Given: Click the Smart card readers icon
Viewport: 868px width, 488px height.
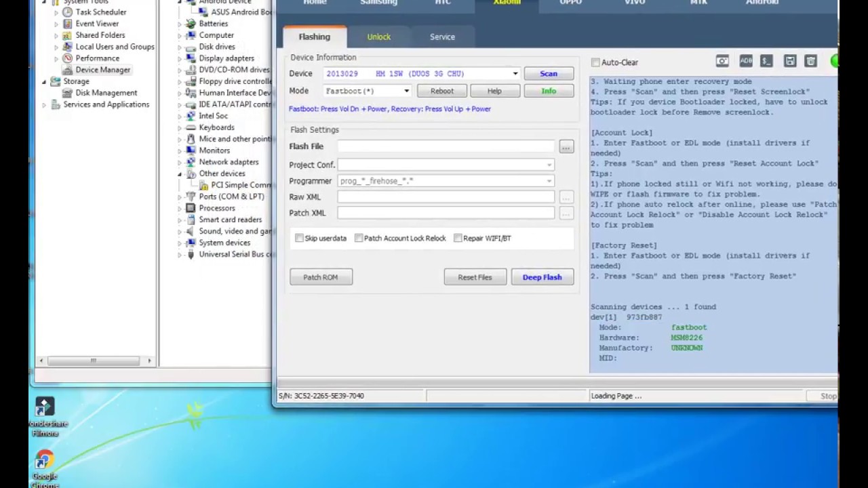Looking at the screenshot, I should pos(191,220).
